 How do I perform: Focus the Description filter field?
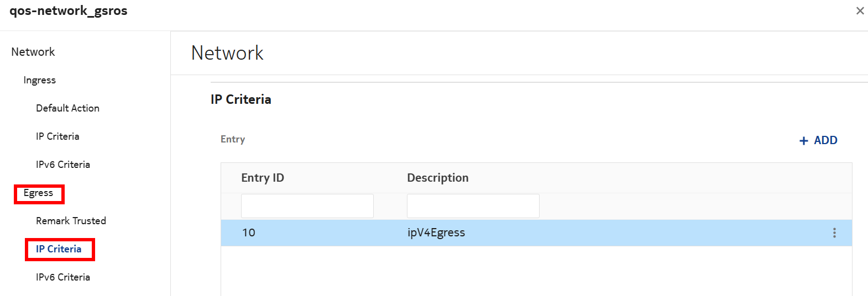[473, 206]
